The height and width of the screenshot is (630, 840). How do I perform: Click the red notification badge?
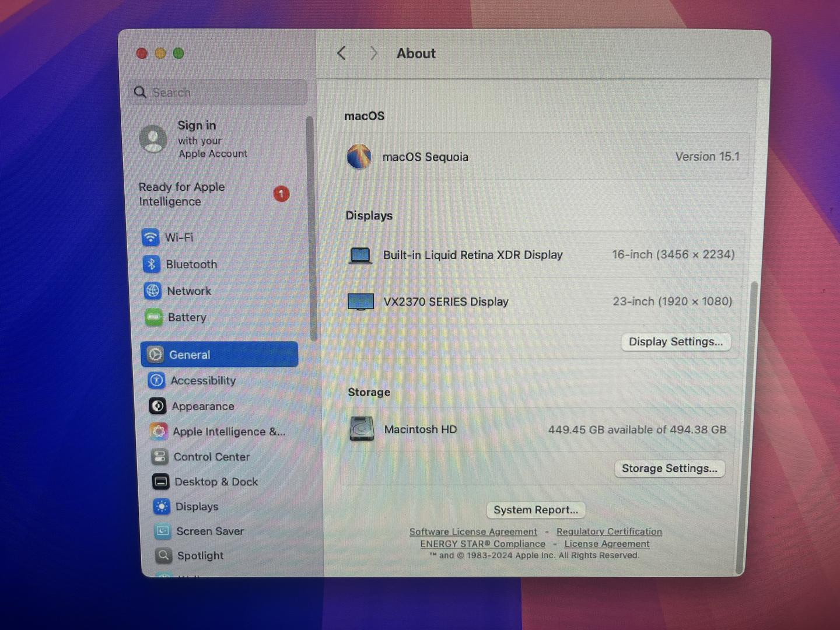(x=281, y=194)
